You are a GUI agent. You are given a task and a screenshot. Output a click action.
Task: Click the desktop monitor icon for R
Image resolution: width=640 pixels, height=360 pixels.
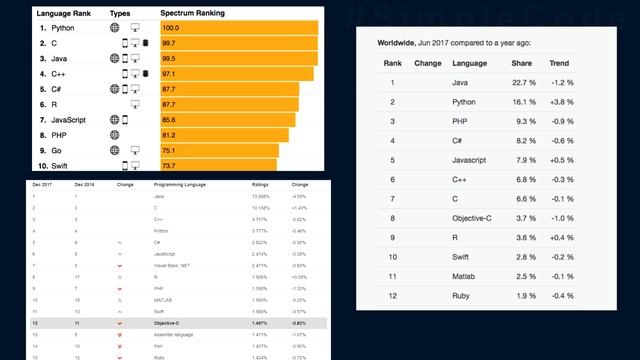point(135,104)
